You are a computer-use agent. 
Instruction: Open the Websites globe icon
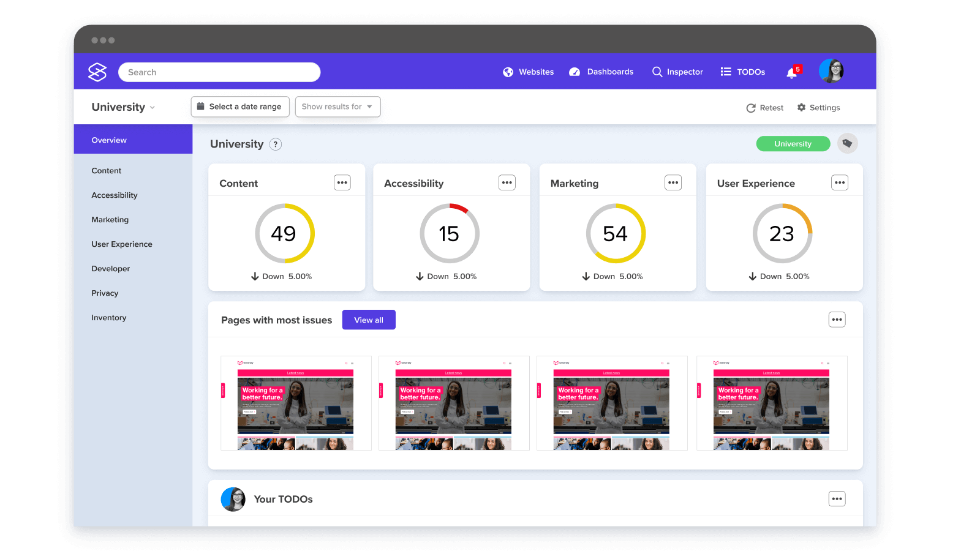click(508, 72)
